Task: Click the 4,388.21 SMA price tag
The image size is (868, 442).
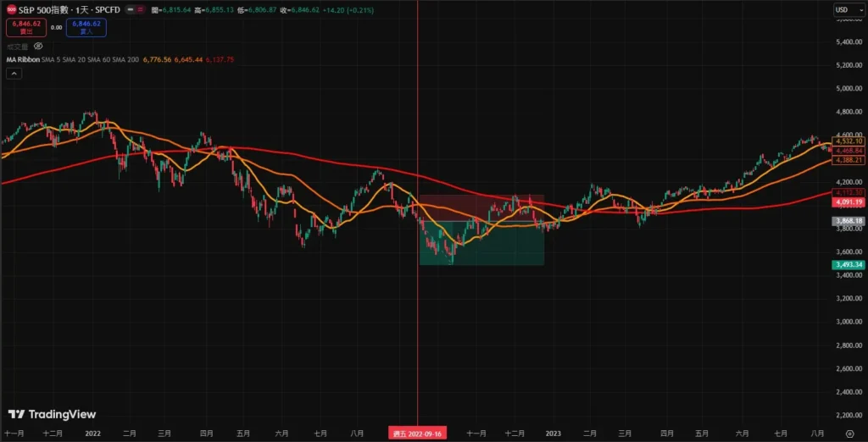Action: (848, 159)
